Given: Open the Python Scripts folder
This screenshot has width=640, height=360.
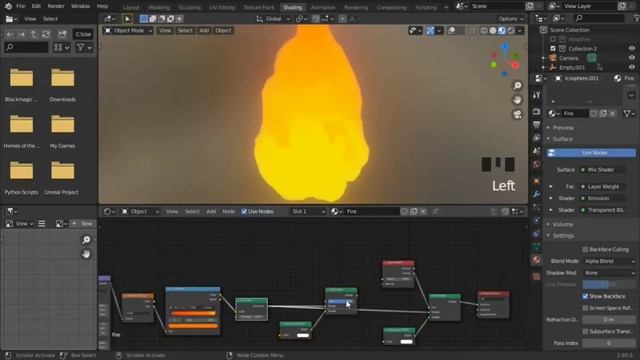Looking at the screenshot, I should click(21, 177).
